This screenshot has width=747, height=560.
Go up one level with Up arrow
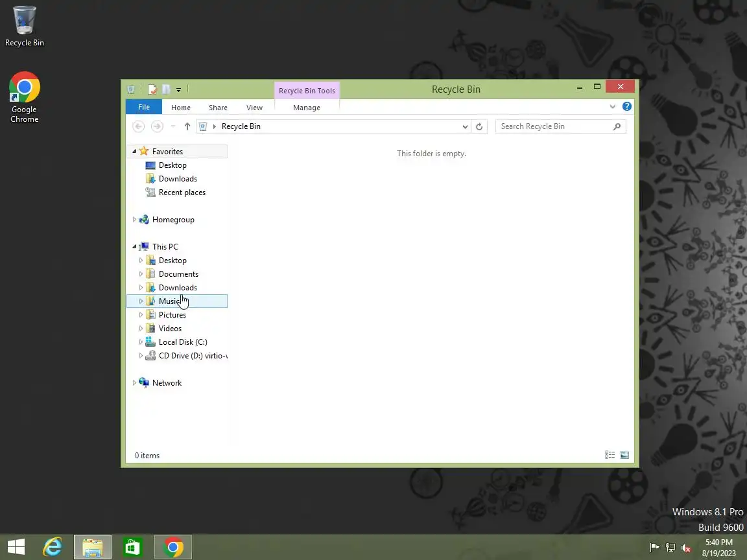187,126
